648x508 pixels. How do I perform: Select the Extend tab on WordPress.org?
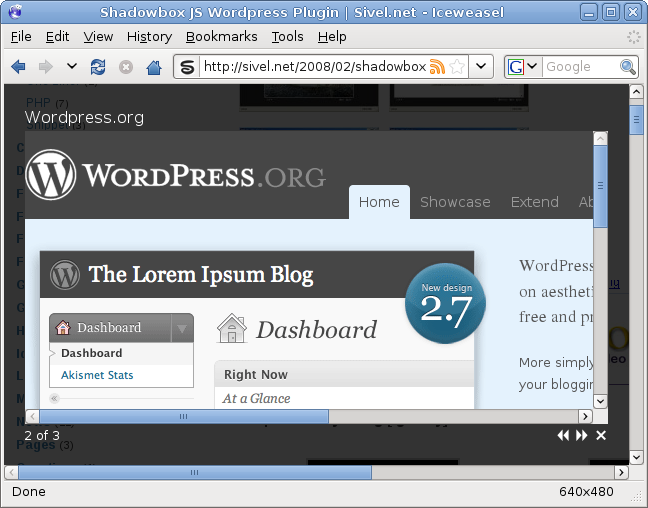click(534, 202)
